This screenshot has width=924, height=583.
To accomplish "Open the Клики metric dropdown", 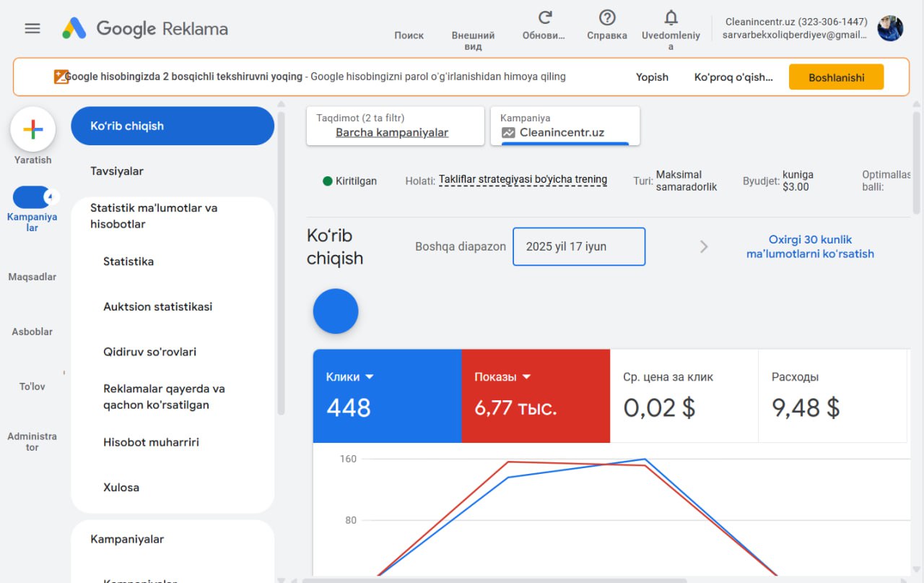I will pyautogui.click(x=350, y=376).
